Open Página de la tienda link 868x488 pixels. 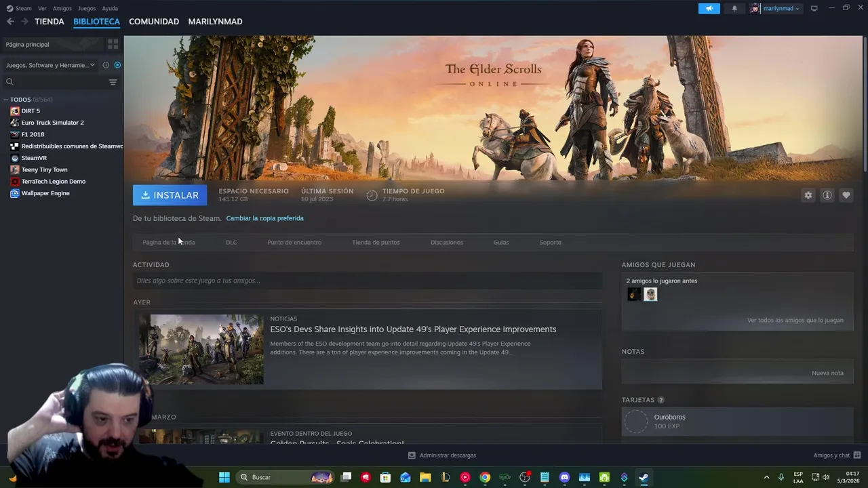[169, 242]
